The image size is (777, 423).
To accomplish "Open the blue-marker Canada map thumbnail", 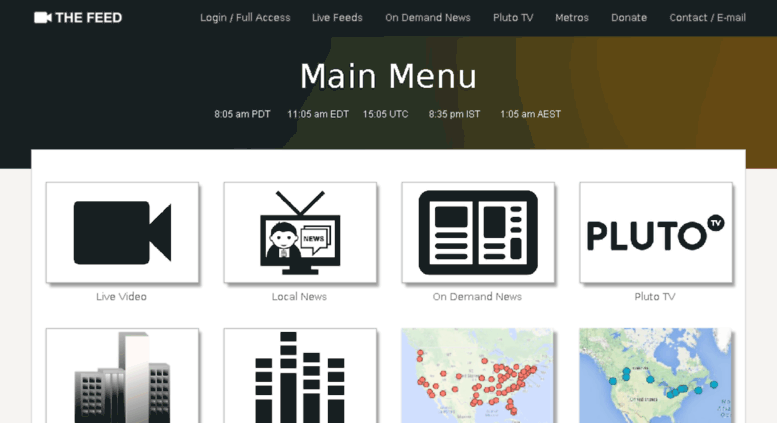I will [x=655, y=375].
